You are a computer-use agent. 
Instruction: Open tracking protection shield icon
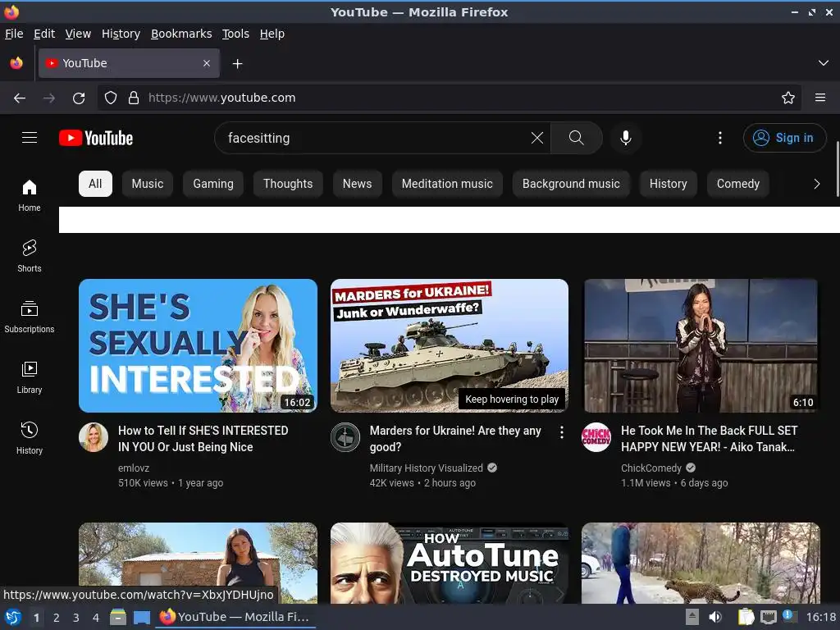click(111, 98)
